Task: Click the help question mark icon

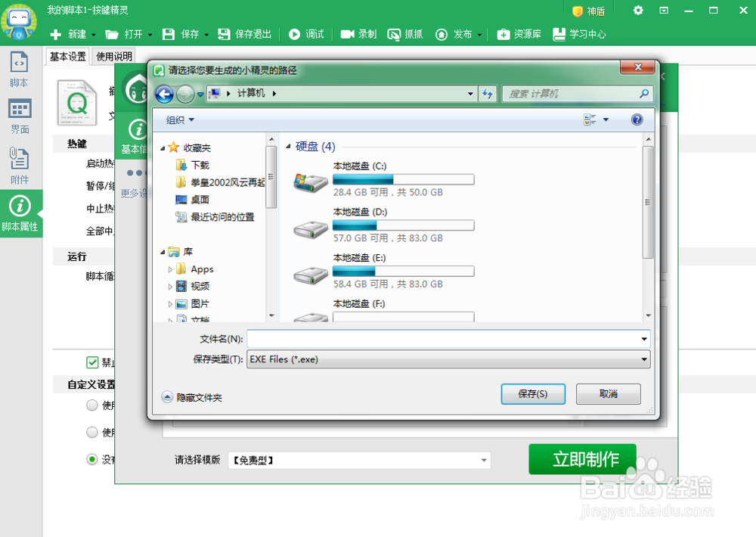Action: pos(637,120)
